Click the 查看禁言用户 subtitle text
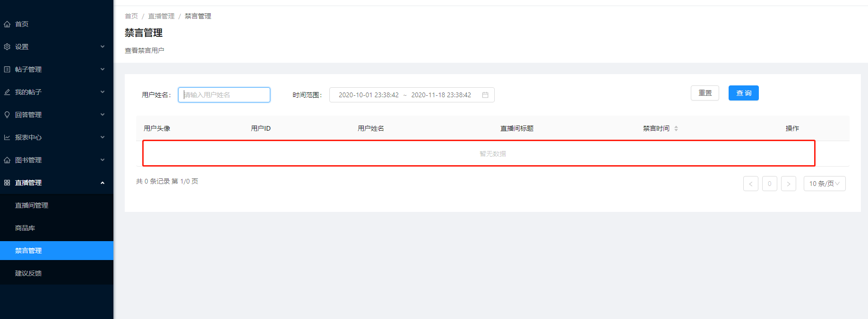Image resolution: width=868 pixels, height=319 pixels. coord(145,50)
